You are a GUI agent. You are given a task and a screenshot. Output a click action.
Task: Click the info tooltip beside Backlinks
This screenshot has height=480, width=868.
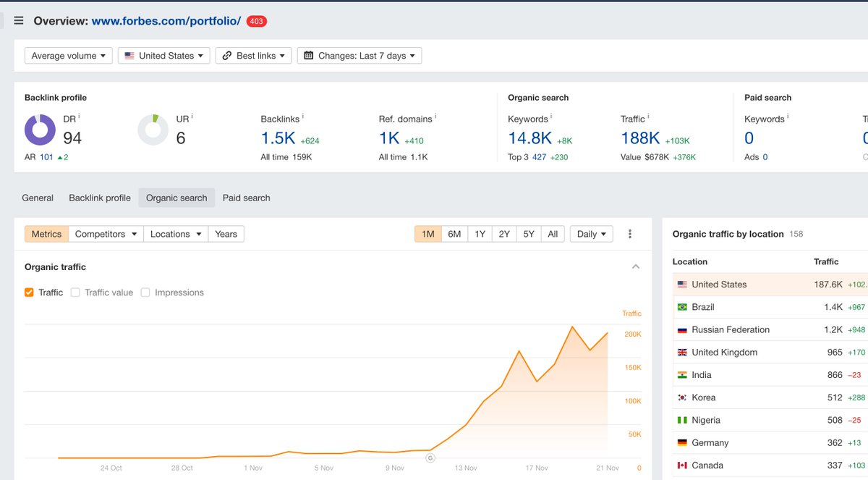(x=303, y=115)
